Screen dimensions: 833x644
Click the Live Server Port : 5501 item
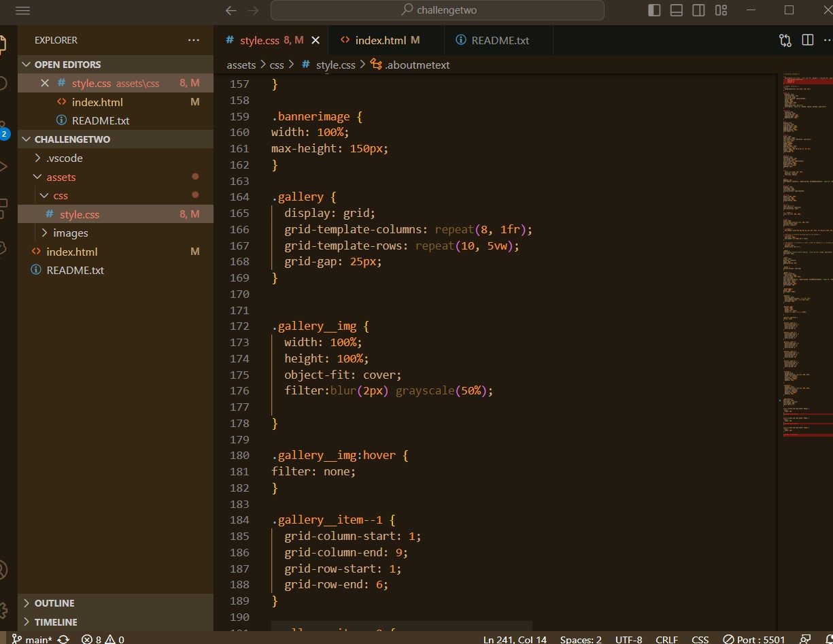(753, 639)
